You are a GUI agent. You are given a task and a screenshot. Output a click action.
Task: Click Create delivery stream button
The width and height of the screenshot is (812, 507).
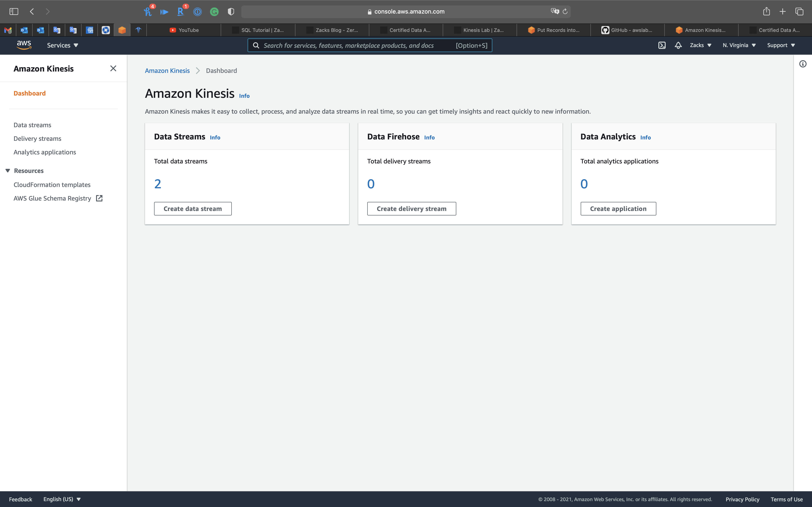click(411, 208)
